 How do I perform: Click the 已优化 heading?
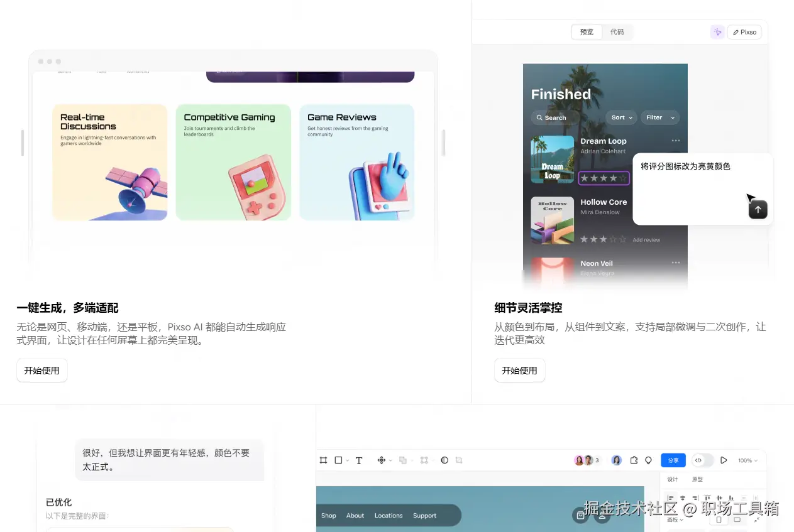[58, 502]
